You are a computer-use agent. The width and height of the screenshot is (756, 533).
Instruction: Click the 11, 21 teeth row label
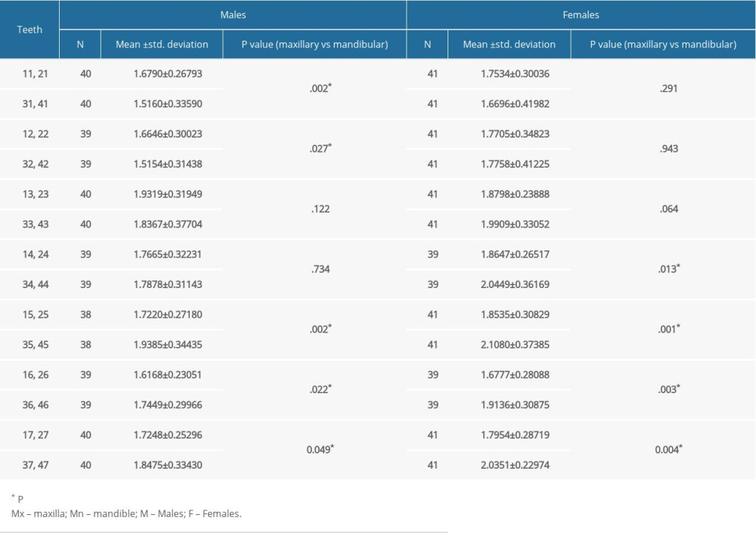(x=29, y=74)
